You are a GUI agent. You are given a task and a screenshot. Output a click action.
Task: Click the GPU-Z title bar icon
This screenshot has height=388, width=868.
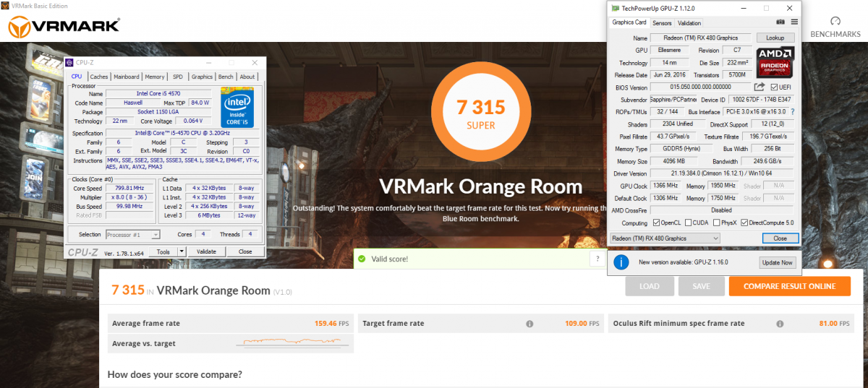point(615,8)
